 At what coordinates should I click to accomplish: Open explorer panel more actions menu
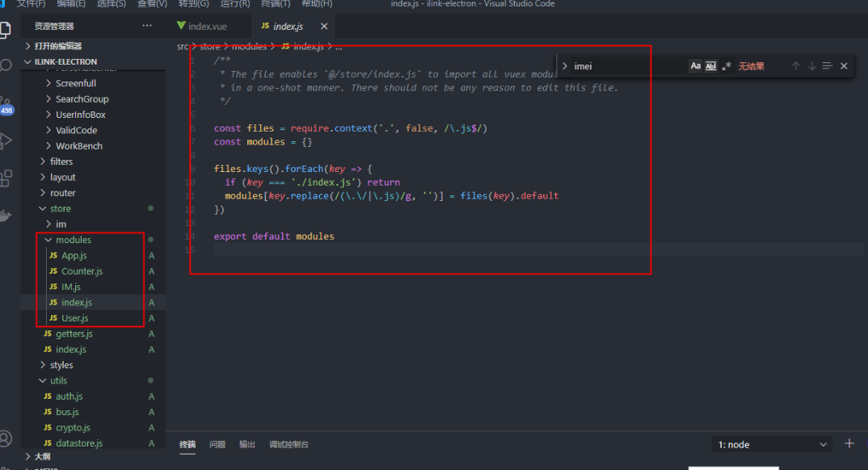coord(147,25)
